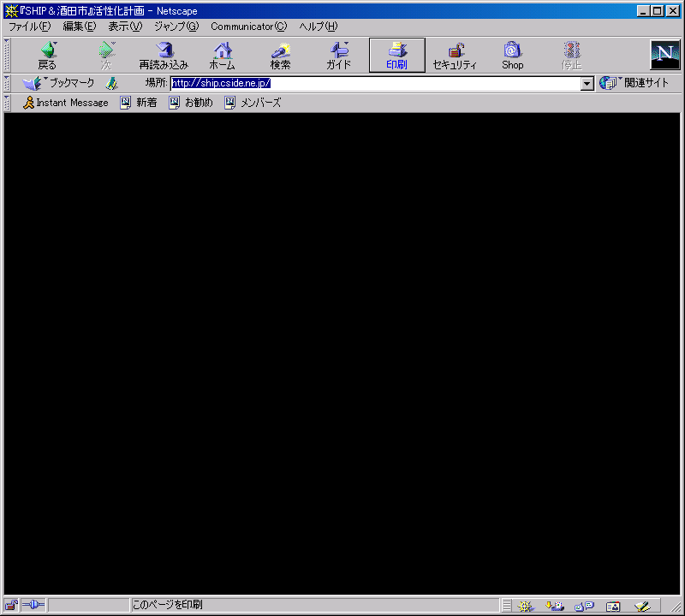
Task: Click the status bar progress indicator area
Action: coord(89,605)
